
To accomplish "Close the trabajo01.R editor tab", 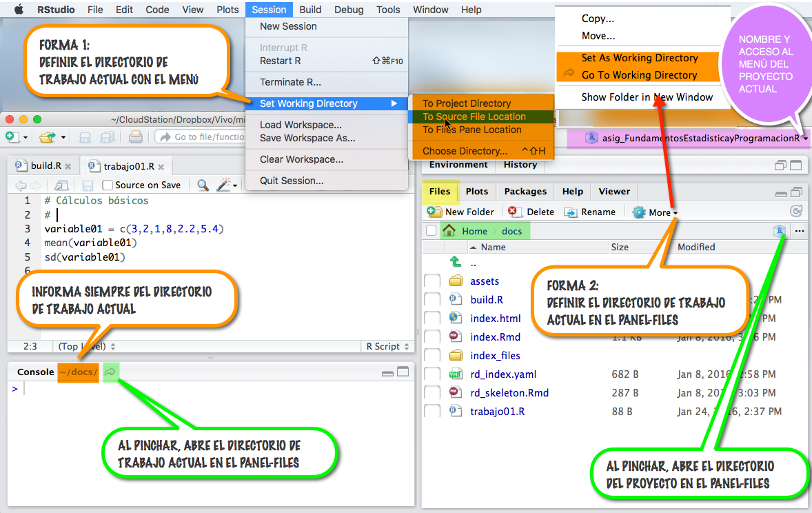I will click(161, 167).
